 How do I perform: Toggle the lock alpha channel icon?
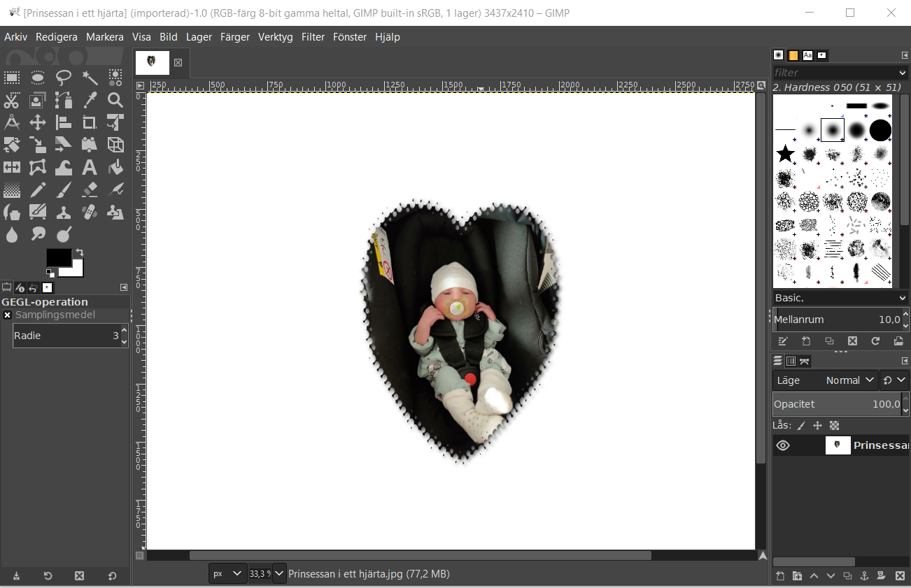(x=834, y=425)
